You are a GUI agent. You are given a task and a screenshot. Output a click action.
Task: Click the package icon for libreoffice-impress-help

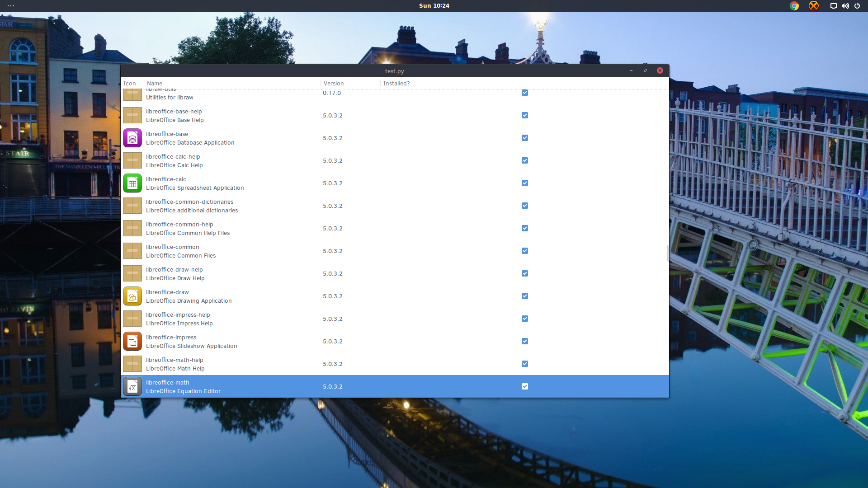[x=132, y=319]
